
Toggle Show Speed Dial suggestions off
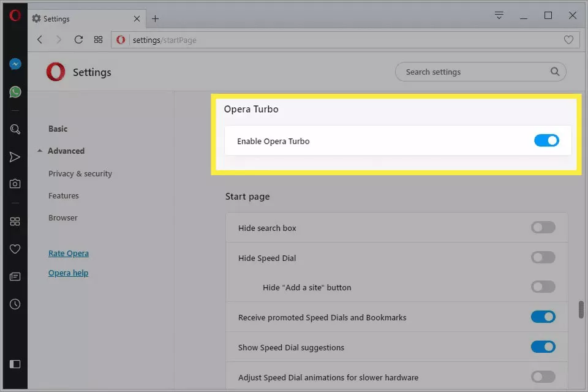(543, 347)
